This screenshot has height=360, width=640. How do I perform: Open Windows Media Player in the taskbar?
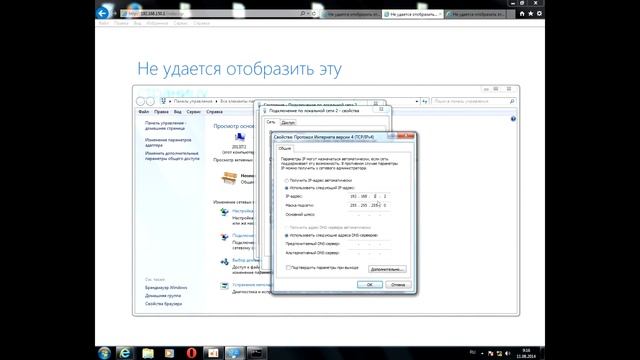click(x=169, y=353)
